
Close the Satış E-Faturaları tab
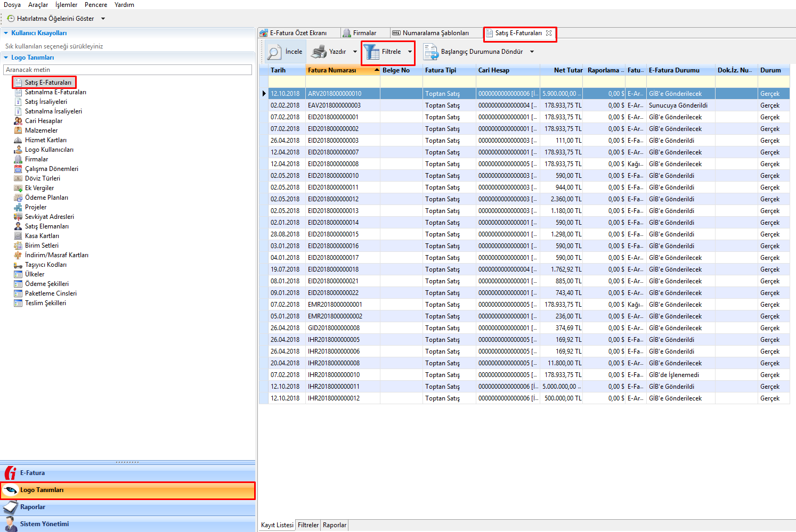549,33
